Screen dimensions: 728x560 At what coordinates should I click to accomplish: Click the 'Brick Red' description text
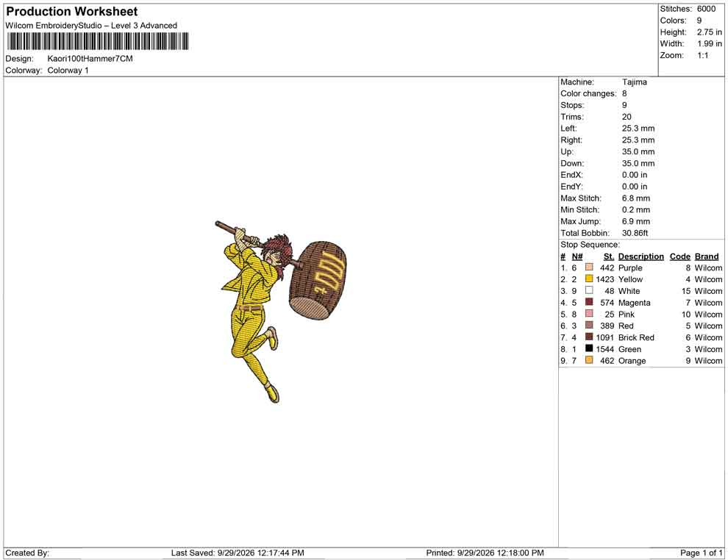tap(636, 337)
